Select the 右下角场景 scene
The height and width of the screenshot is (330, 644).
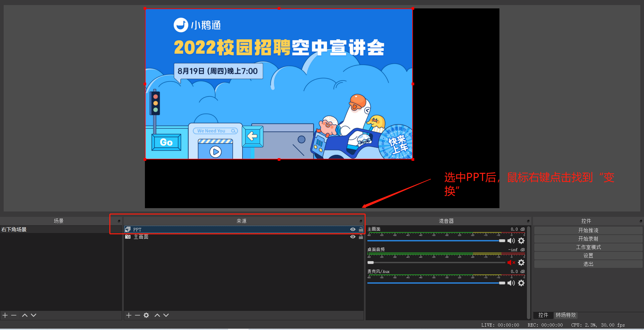pyautogui.click(x=61, y=229)
